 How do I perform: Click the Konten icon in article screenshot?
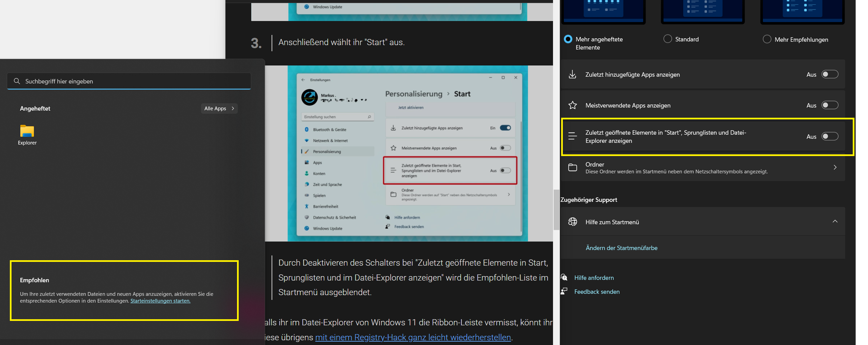pos(307,173)
